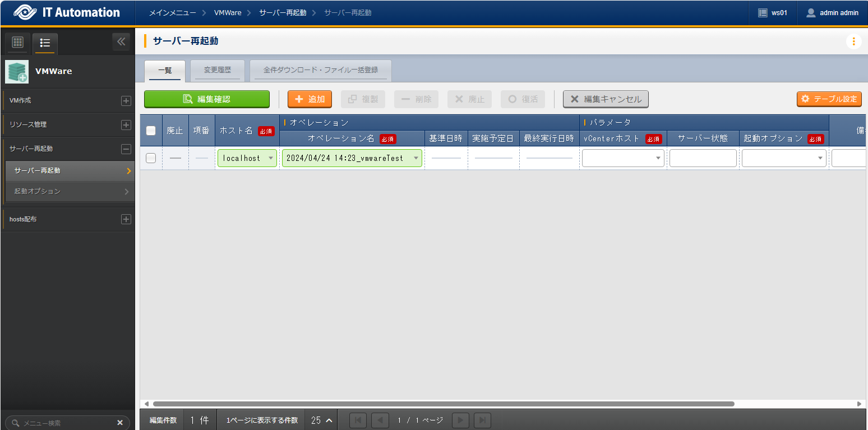
Task: Jump to last page arrow
Action: pos(482,420)
